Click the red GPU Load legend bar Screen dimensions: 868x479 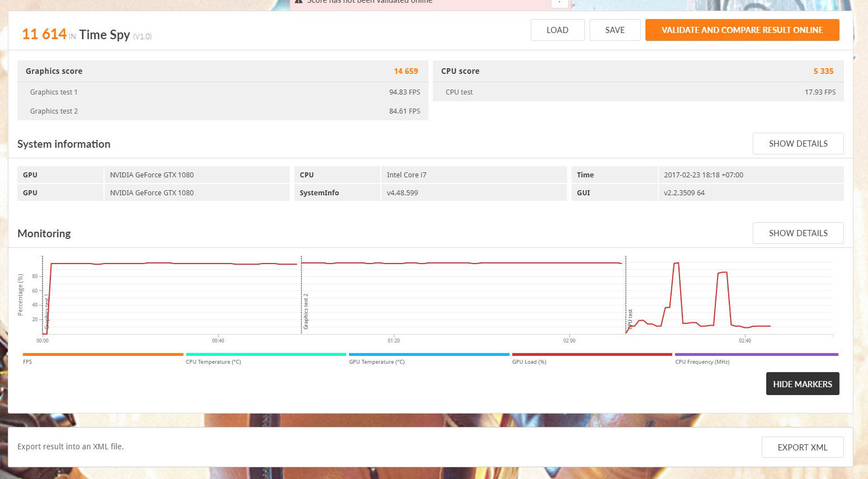click(592, 354)
